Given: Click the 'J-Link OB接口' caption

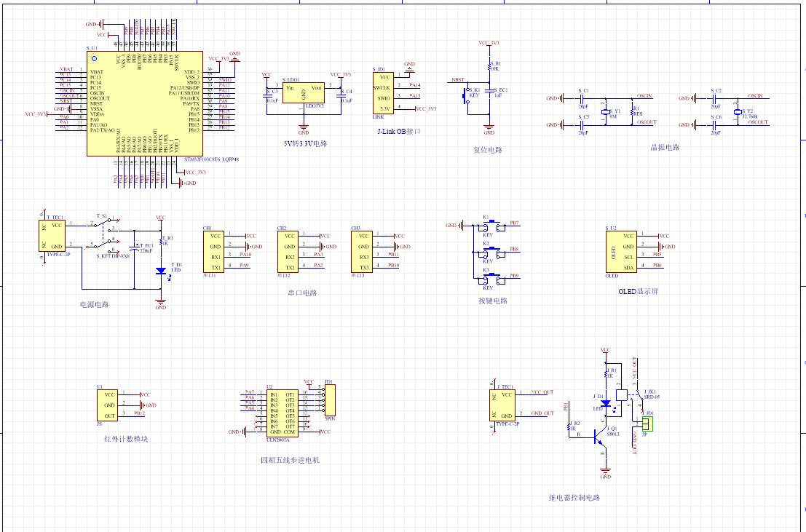Looking at the screenshot, I should (x=399, y=131).
